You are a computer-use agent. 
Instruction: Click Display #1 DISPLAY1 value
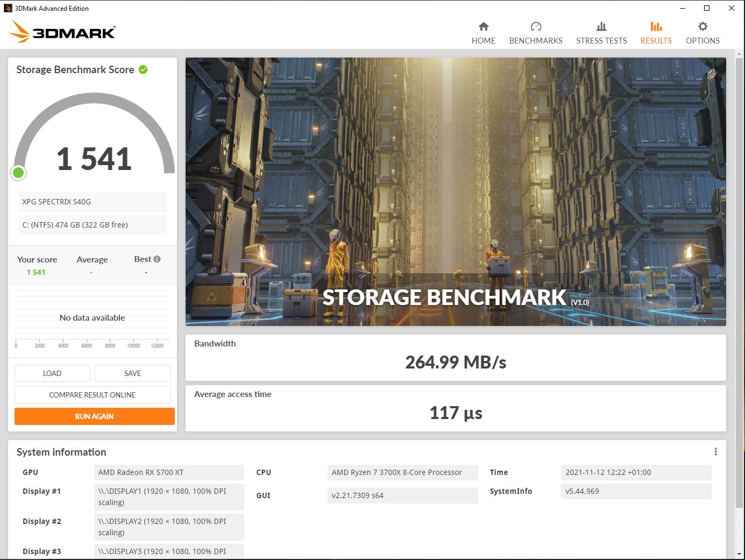[x=169, y=497]
